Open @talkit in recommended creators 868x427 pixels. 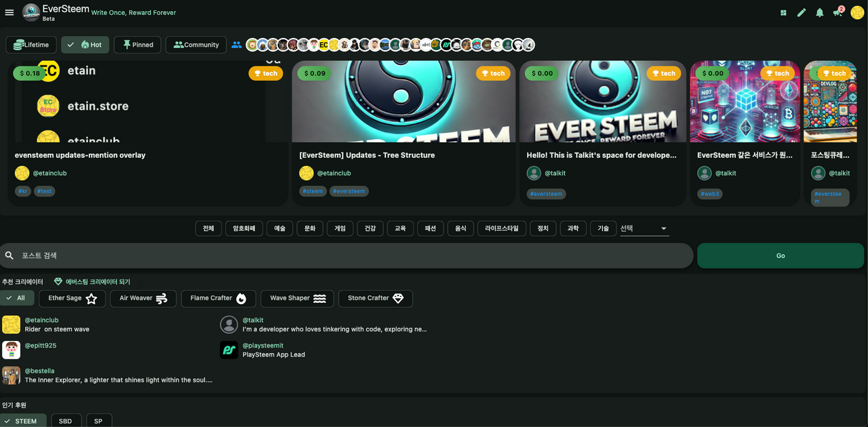253,320
